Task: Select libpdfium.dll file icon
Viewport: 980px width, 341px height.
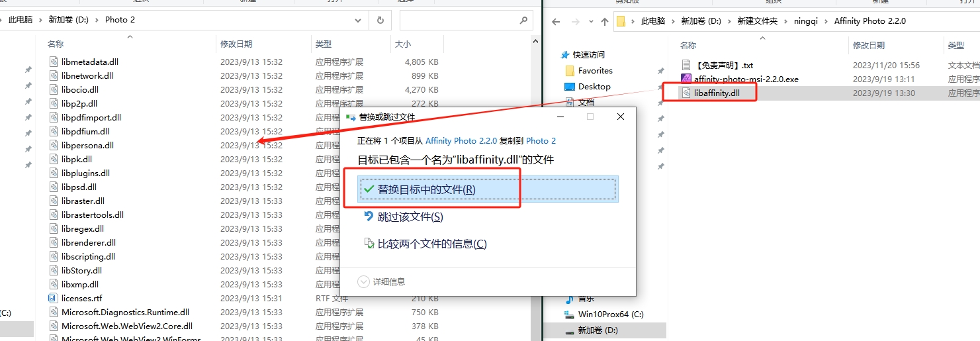Action: [54, 131]
